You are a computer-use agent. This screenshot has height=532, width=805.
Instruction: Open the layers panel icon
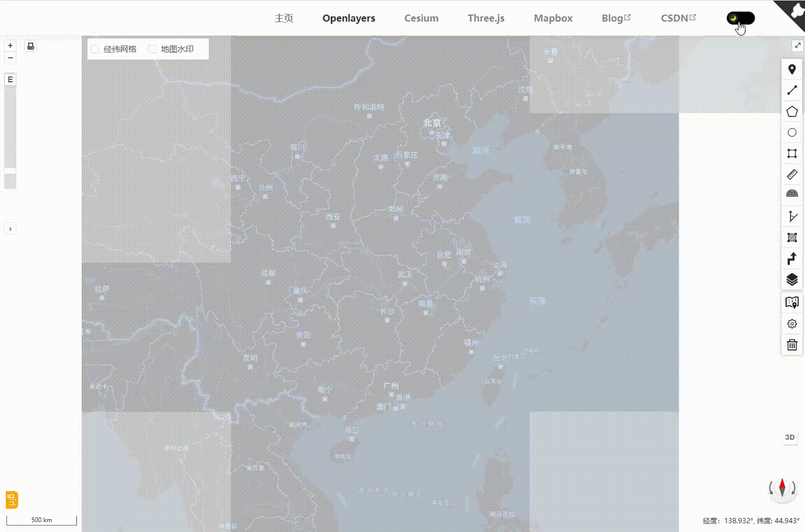(792, 279)
